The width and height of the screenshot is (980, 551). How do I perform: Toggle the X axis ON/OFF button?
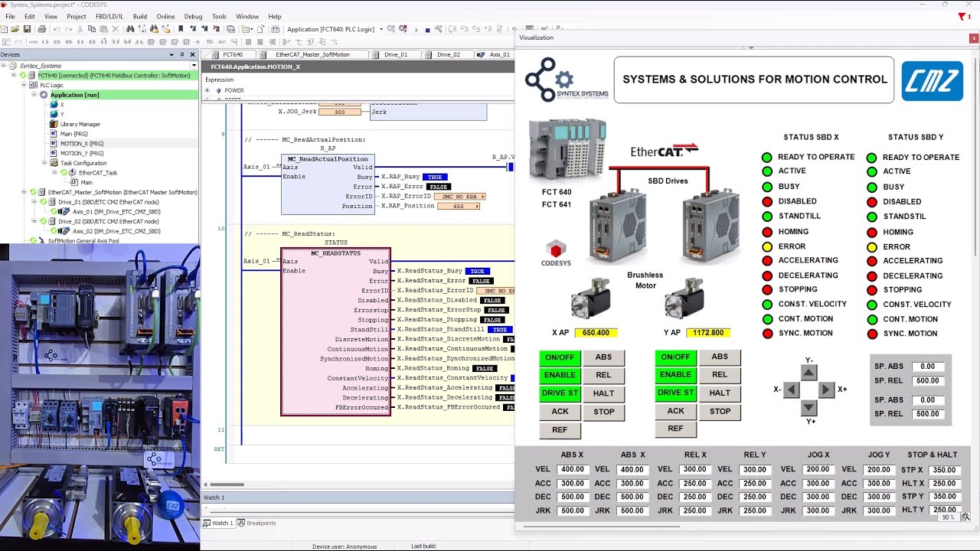560,357
